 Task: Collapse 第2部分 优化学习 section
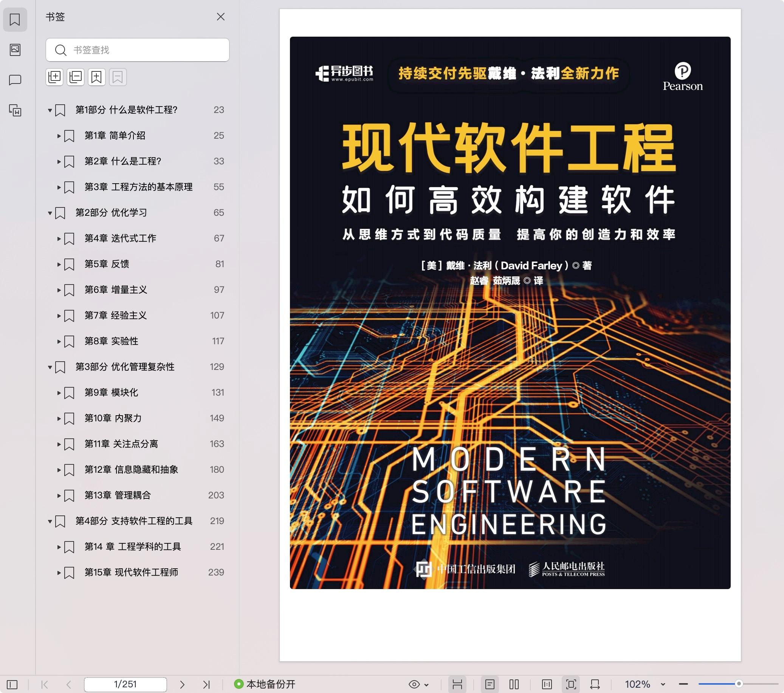(x=50, y=213)
